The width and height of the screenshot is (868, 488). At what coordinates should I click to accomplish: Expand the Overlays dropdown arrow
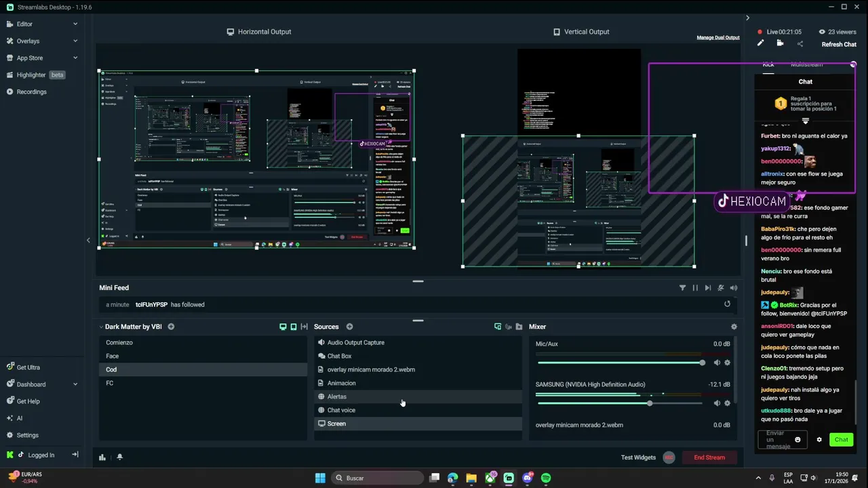(x=75, y=41)
